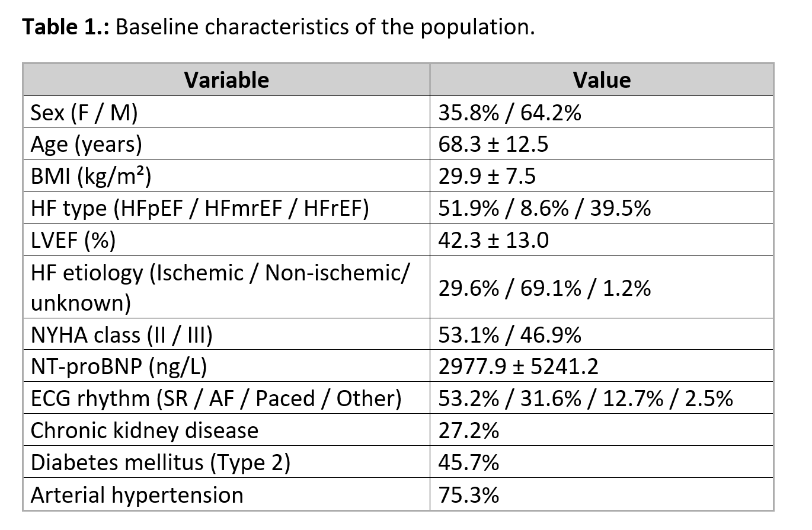Click the NT-proBNP value 2977.9 ± 5241.2

(518, 367)
